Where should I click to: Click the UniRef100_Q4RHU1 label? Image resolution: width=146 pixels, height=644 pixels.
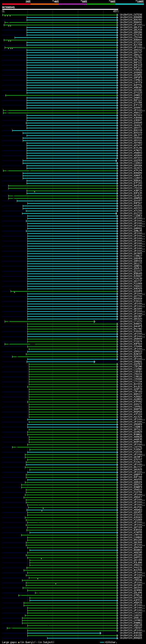pos(131,228)
